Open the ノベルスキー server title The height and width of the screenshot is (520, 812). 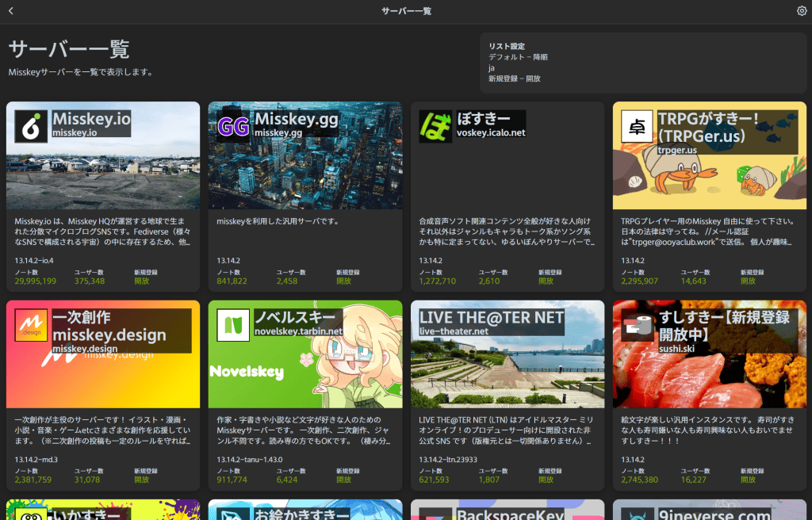295,318
